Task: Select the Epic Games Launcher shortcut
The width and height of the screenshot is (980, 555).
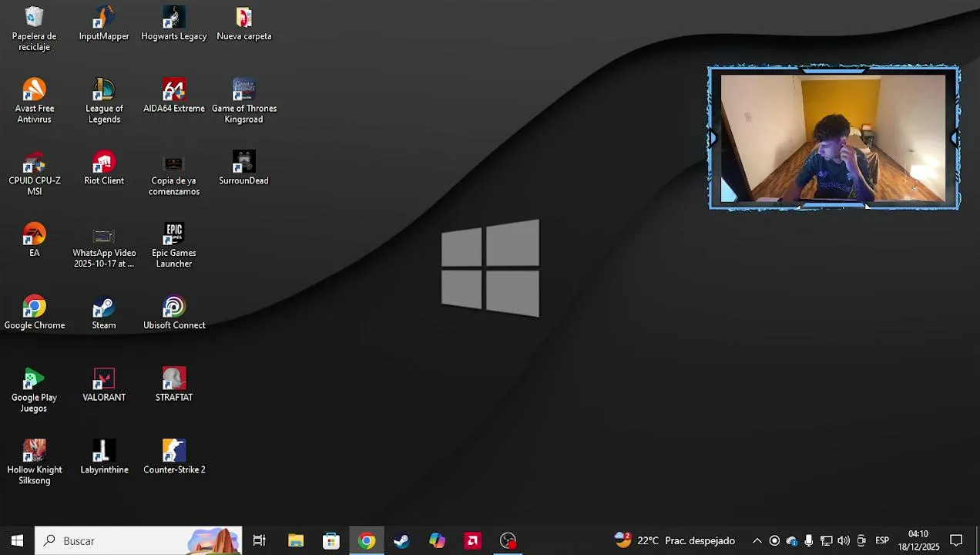Action: [x=174, y=246]
